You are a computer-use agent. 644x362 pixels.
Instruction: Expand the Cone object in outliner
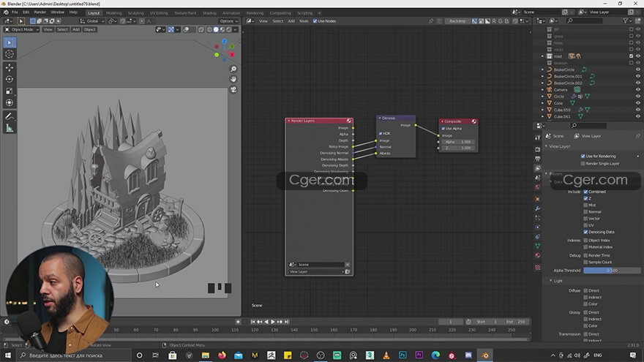pyautogui.click(x=542, y=103)
